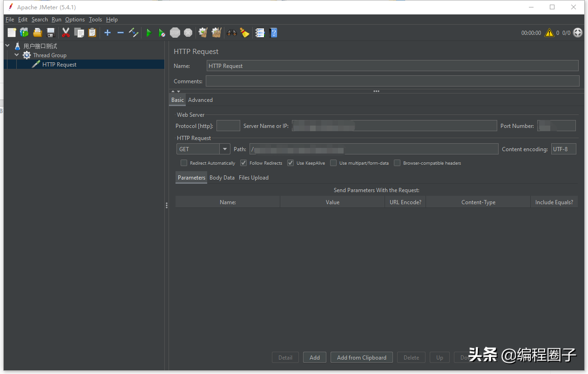
Task: Open the Search menu
Action: point(40,20)
